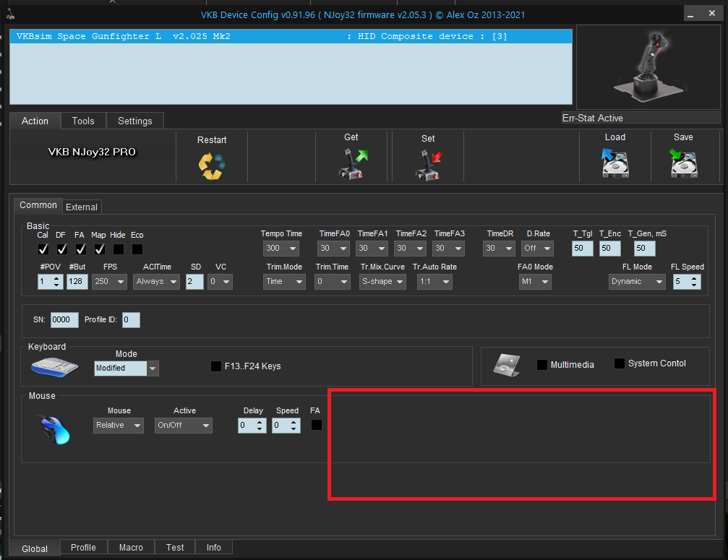
Task: Click the Save disk icon
Action: 683,163
